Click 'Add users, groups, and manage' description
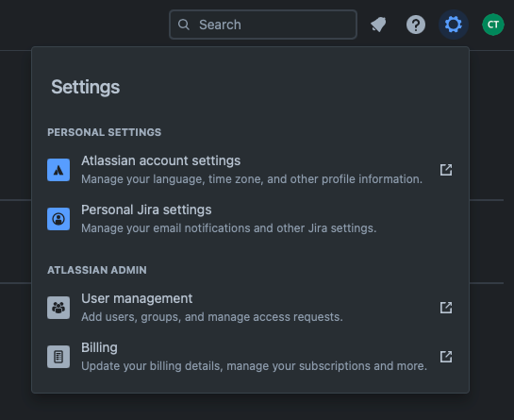 point(212,317)
